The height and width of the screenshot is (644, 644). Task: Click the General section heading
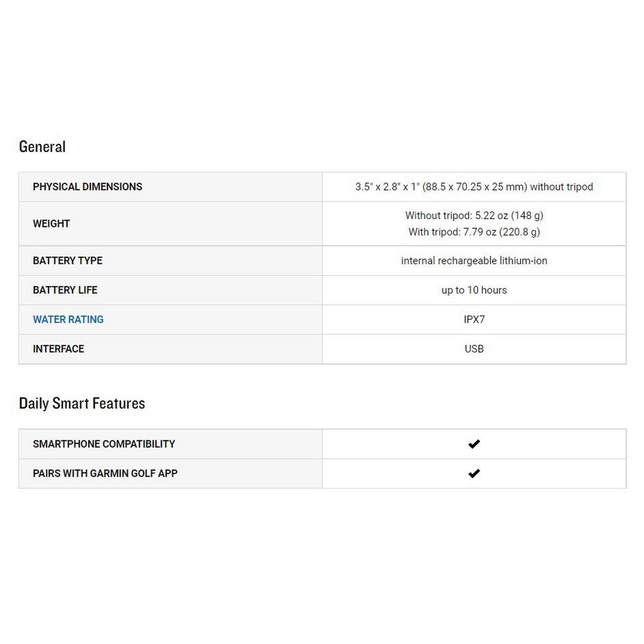(x=42, y=147)
